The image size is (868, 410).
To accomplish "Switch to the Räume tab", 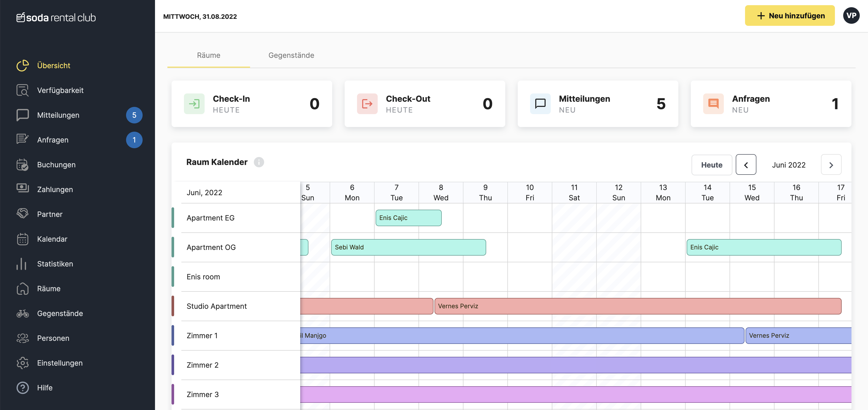I will tap(208, 56).
